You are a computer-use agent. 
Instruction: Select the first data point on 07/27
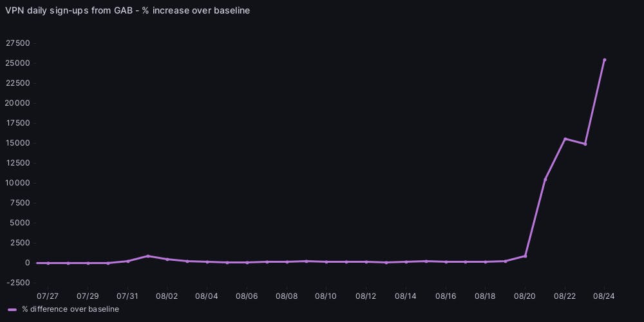coord(48,263)
